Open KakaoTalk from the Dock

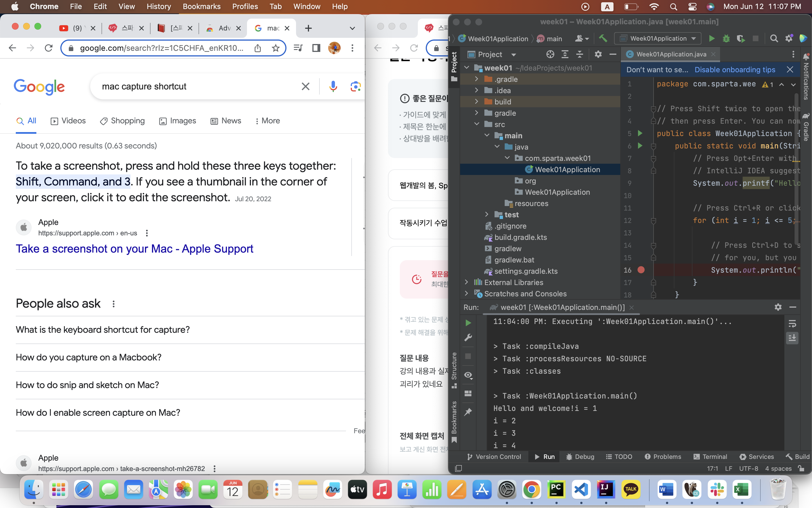(631, 489)
